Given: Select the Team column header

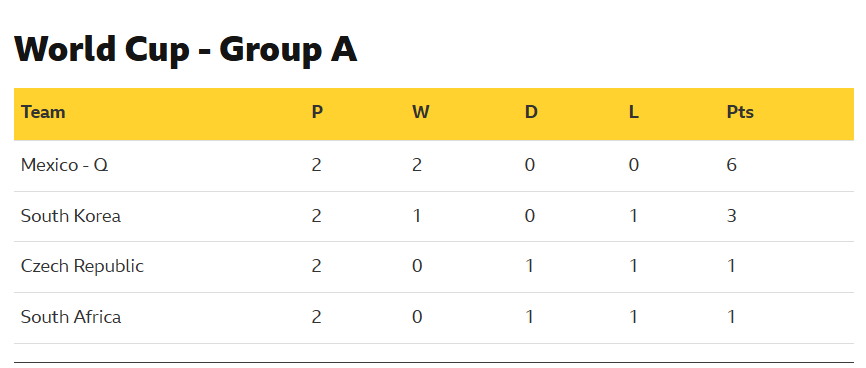Looking at the screenshot, I should (x=43, y=112).
